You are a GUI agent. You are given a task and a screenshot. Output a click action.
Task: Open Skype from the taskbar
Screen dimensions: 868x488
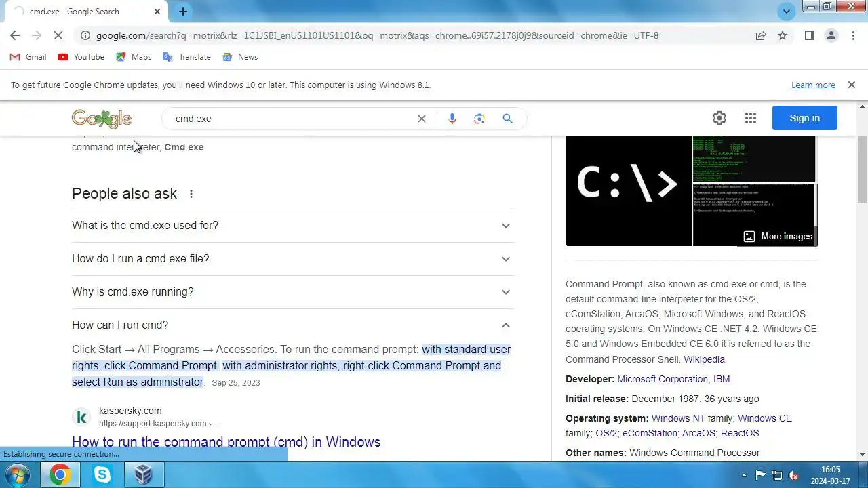pyautogui.click(x=102, y=475)
